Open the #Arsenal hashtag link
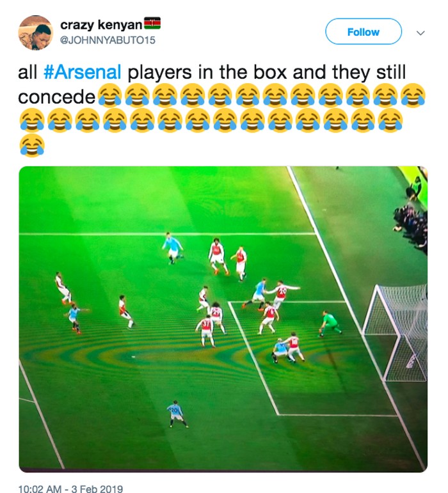The width and height of the screenshot is (448, 493). click(x=83, y=72)
